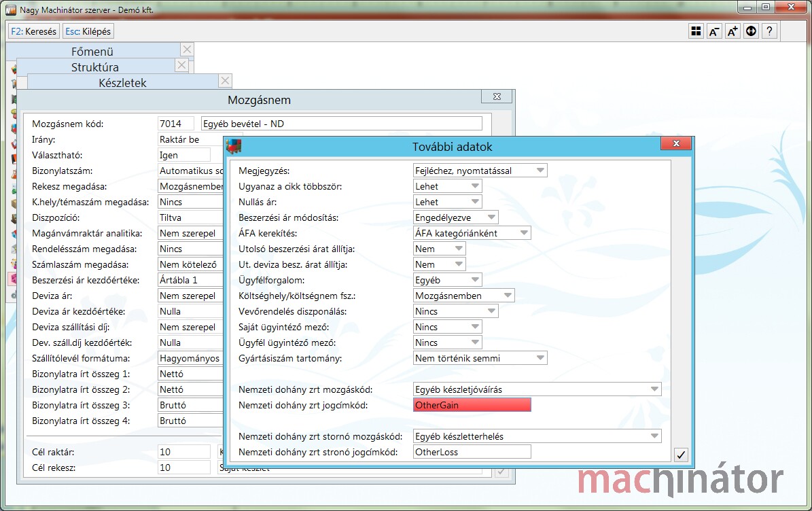The image size is (812, 511).
Task: Click Bizonylatra írt összeg 3 Bruttó field
Action: point(190,405)
